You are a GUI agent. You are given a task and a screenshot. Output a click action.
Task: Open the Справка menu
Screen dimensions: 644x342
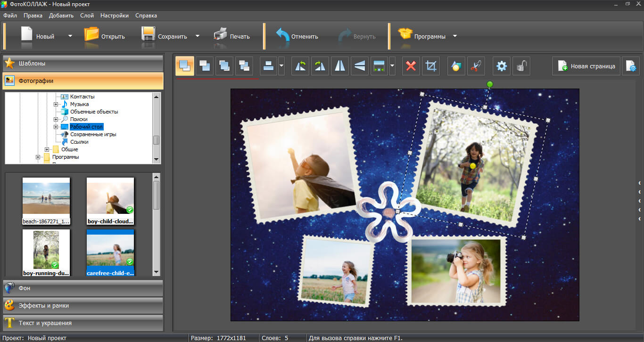click(x=146, y=16)
